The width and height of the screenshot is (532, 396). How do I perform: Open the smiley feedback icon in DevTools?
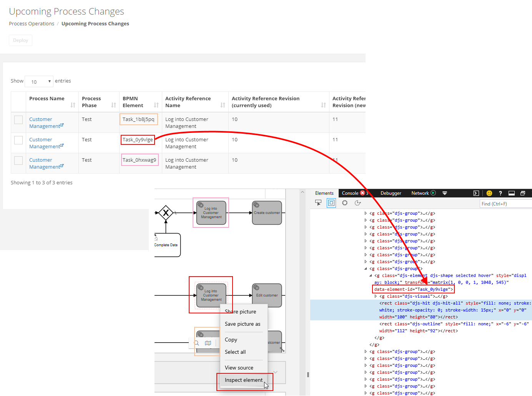point(489,193)
